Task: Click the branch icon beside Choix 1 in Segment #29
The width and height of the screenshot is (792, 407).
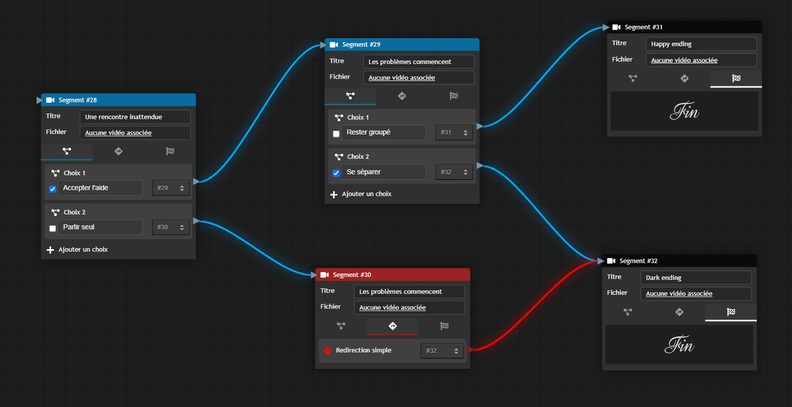Action: point(338,118)
